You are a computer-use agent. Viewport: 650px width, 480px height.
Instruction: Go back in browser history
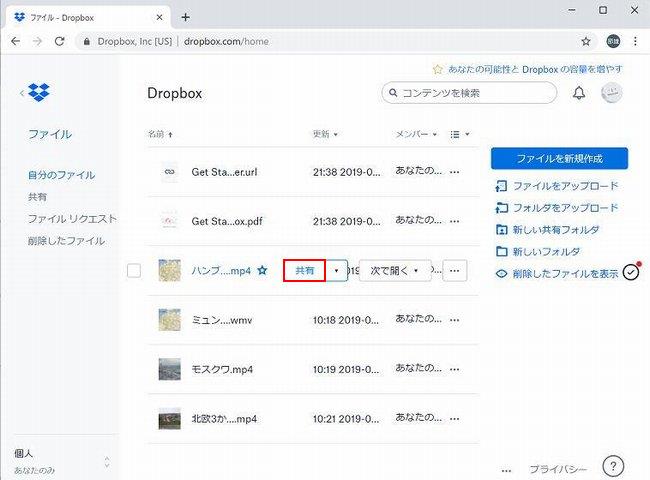(16, 41)
